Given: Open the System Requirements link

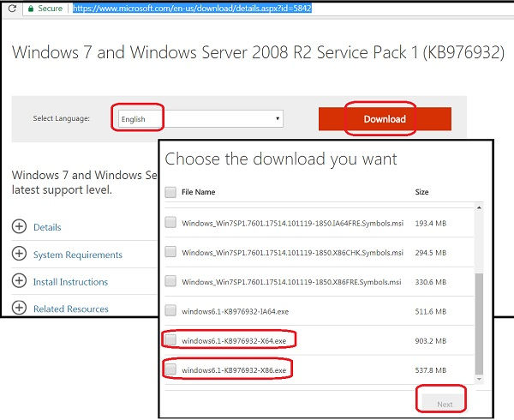Looking at the screenshot, I should [x=78, y=255].
